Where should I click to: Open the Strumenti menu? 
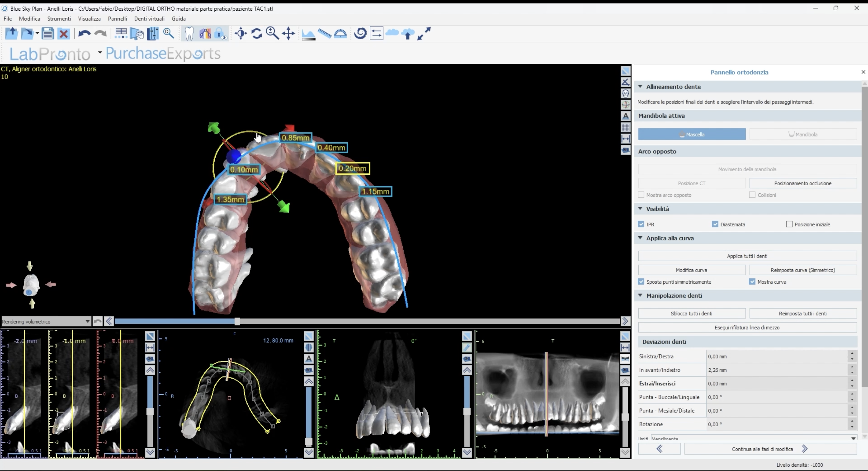59,19
